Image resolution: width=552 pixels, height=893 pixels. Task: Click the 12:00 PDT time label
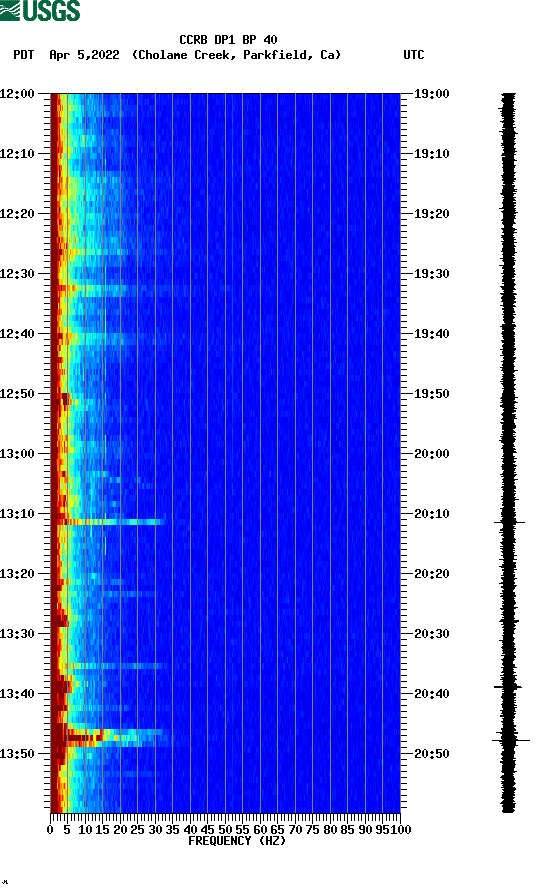click(17, 94)
